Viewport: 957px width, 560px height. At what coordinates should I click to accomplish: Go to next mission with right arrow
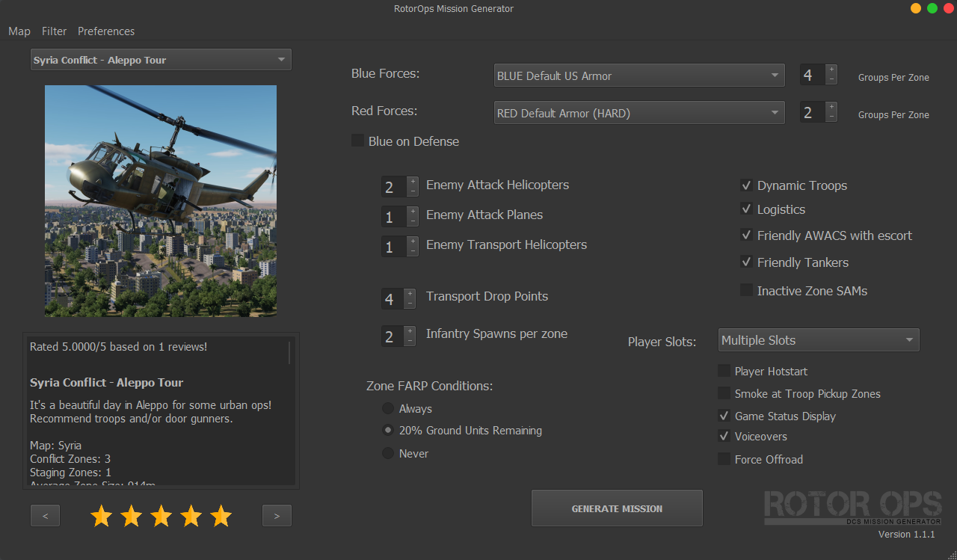(277, 515)
